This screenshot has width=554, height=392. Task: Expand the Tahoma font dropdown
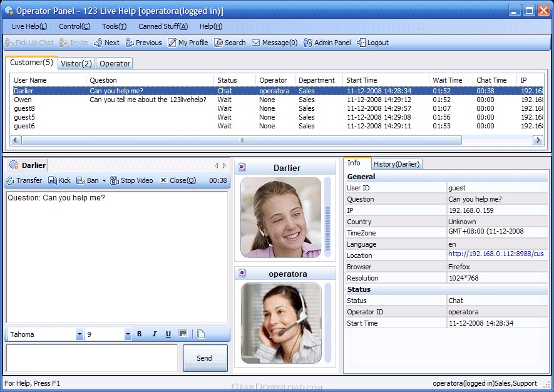80,334
